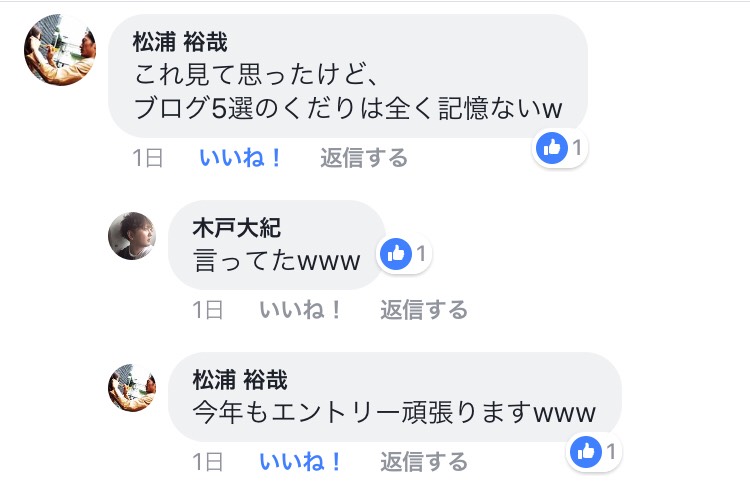This screenshot has height=490, width=750.
Task: Click the thumbs-up reaction icon on the ブログ5選 comment
Action: [551, 148]
